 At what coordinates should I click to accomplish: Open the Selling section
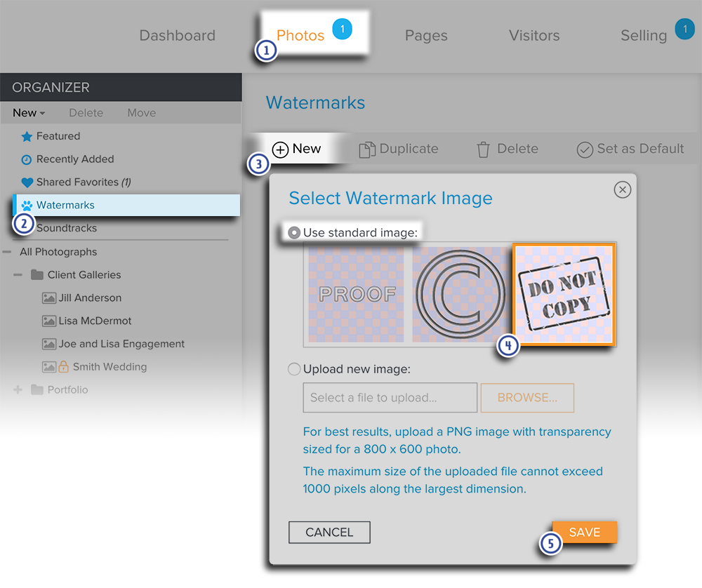(x=643, y=35)
